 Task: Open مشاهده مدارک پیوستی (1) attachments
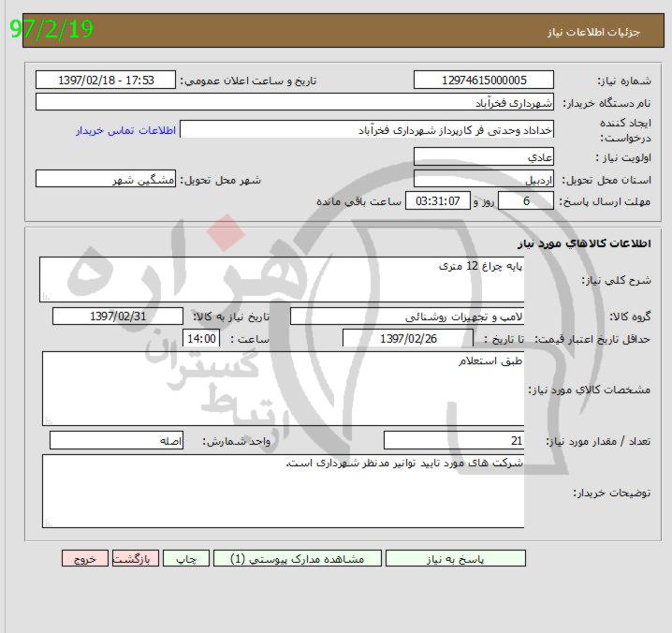tap(298, 558)
